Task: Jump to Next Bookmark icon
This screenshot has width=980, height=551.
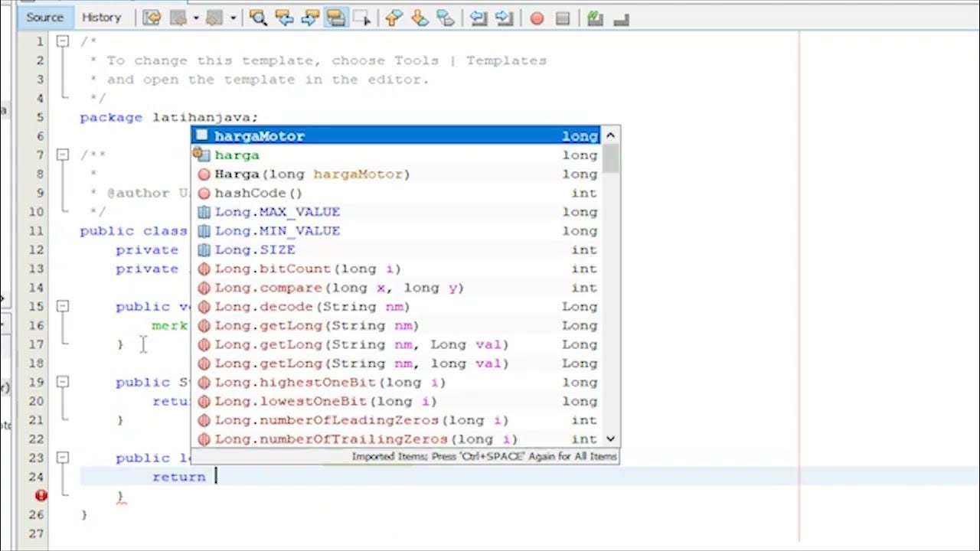Action: coord(420,18)
